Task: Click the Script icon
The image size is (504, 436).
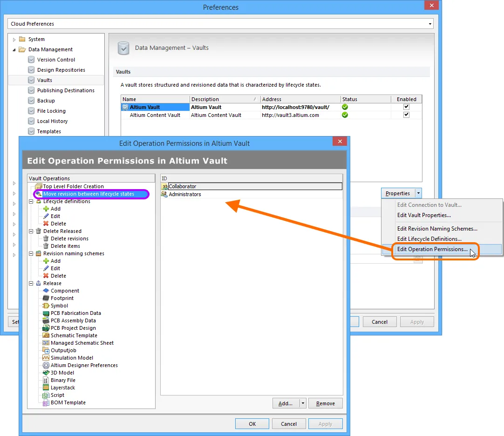Action: (x=46, y=395)
